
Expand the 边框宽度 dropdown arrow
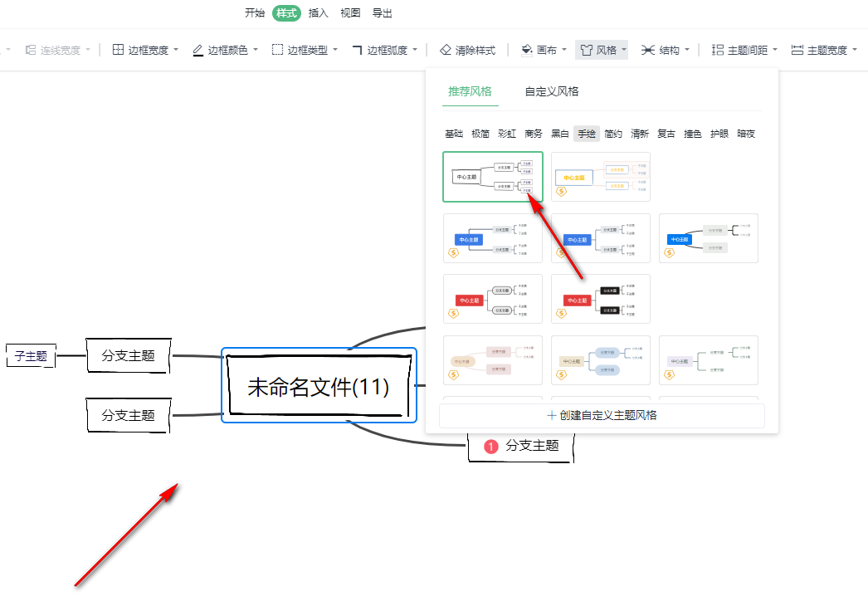pos(176,50)
